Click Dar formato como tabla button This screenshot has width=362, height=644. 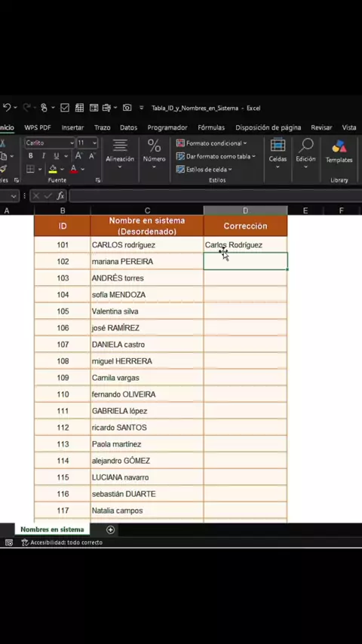[x=216, y=157]
